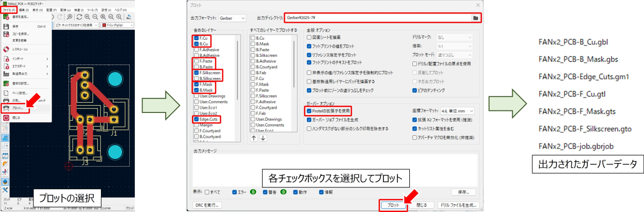This screenshot has height=212, width=644.
Task: Open the coordinate format dropdown
Action: [457, 110]
